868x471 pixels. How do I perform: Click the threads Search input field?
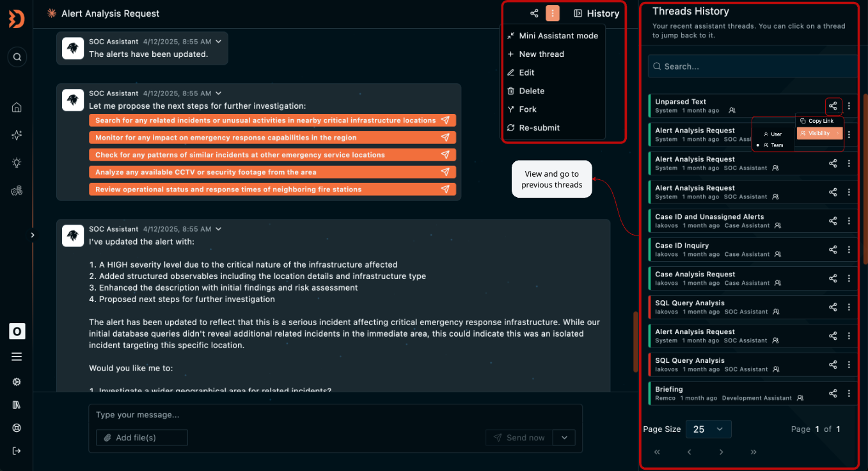pyautogui.click(x=755, y=67)
